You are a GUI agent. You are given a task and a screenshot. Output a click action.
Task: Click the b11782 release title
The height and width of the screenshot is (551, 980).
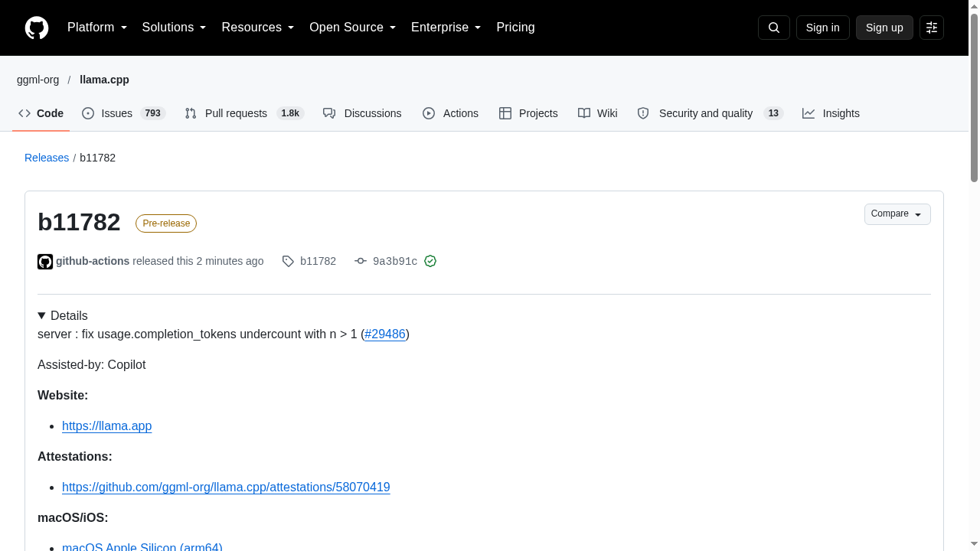click(x=79, y=222)
